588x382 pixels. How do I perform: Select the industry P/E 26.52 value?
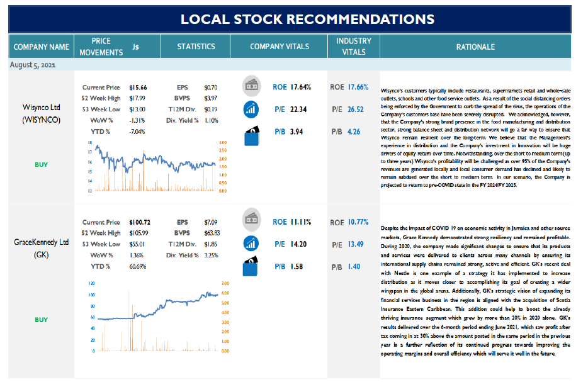pyautogui.click(x=356, y=110)
